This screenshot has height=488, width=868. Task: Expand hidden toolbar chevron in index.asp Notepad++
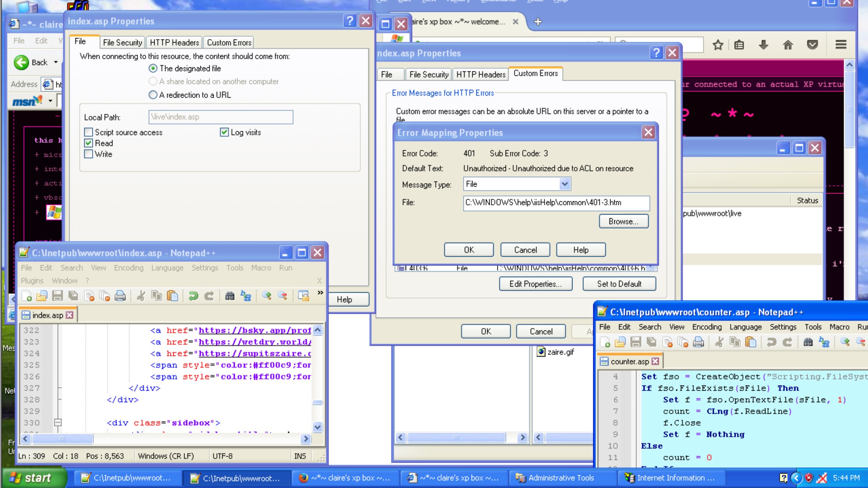(x=320, y=293)
